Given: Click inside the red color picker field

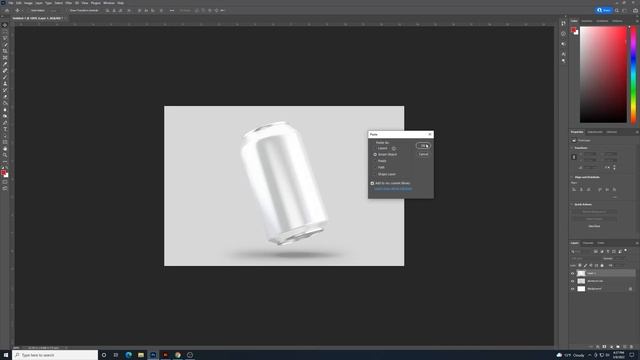Looking at the screenshot, I should pyautogui.click(x=603, y=74).
